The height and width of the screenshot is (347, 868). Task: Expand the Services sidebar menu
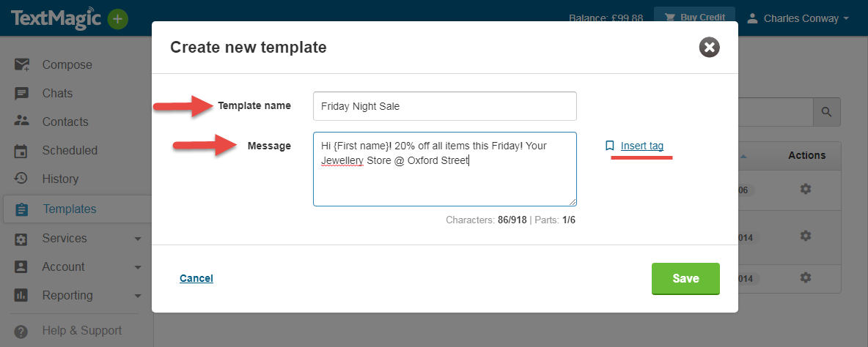pyautogui.click(x=138, y=239)
